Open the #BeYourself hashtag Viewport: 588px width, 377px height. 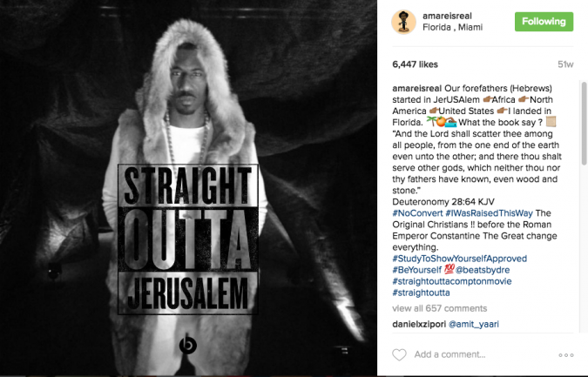pos(417,270)
